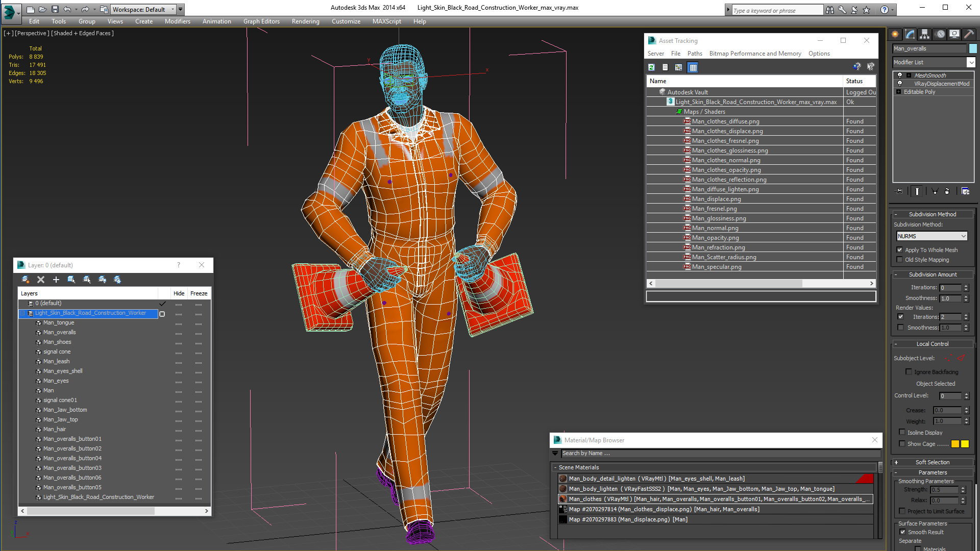Toggle Smooth Result checkbox
This screenshot has height=551, width=980.
click(x=902, y=532)
